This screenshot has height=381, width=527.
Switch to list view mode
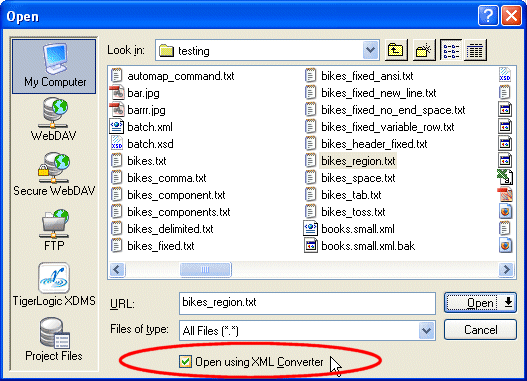[x=451, y=50]
